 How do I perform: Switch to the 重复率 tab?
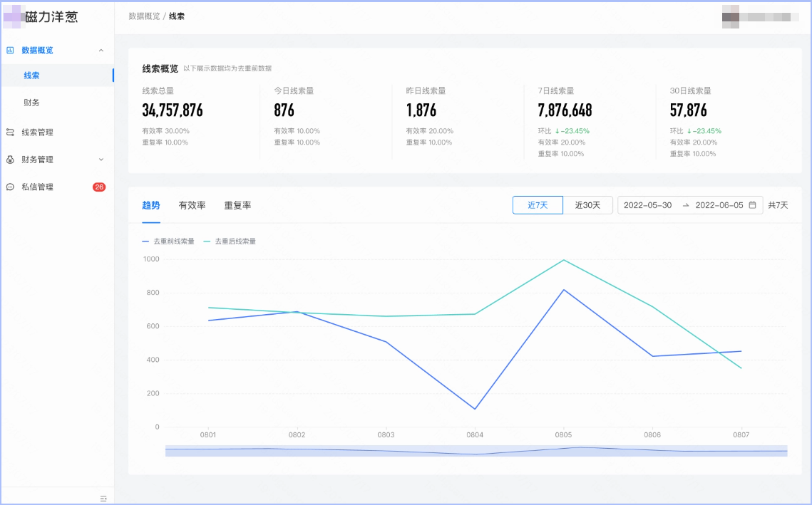pyautogui.click(x=237, y=205)
